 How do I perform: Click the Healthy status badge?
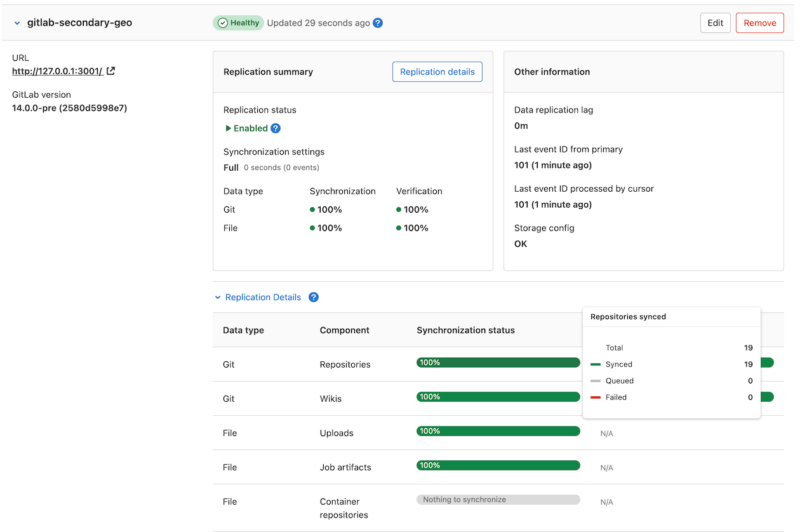tap(238, 22)
